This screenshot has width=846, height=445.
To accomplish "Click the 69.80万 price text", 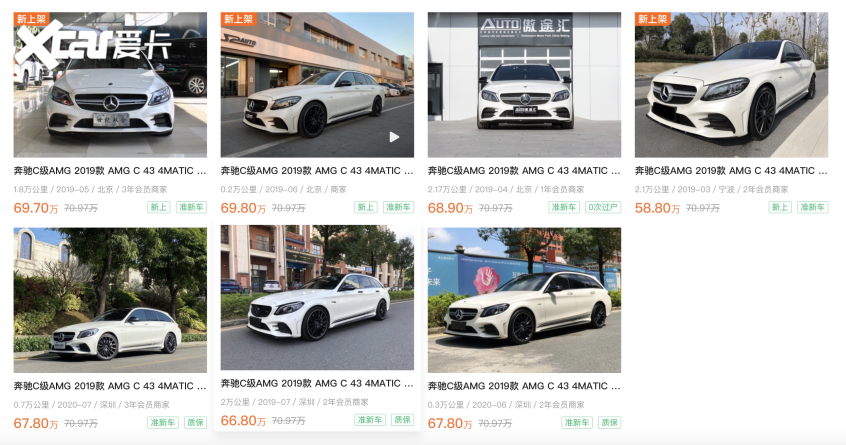I will 243,208.
